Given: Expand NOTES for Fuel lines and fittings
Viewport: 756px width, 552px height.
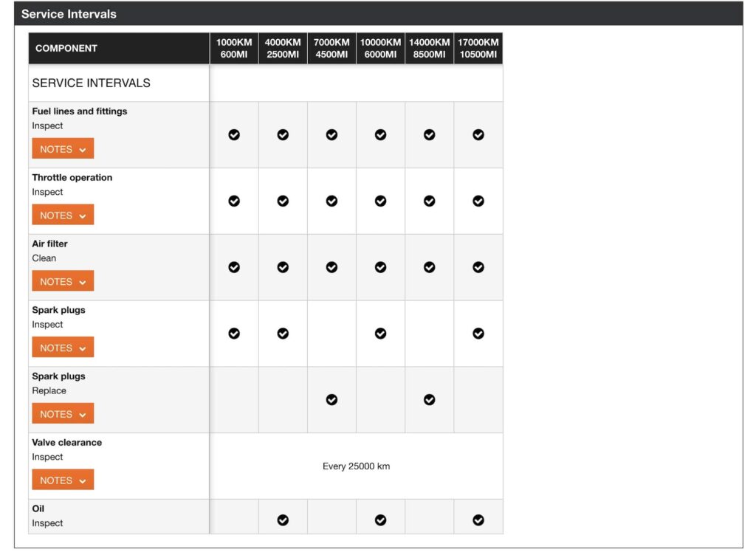Looking at the screenshot, I should (x=63, y=148).
